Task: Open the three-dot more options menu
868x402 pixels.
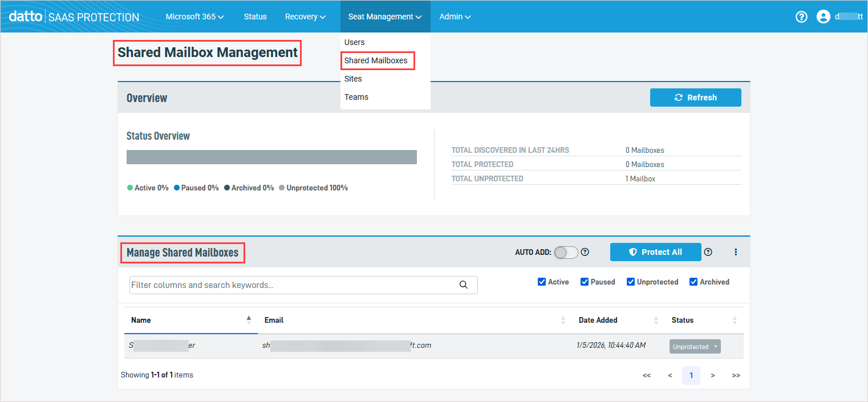Action: tap(736, 252)
